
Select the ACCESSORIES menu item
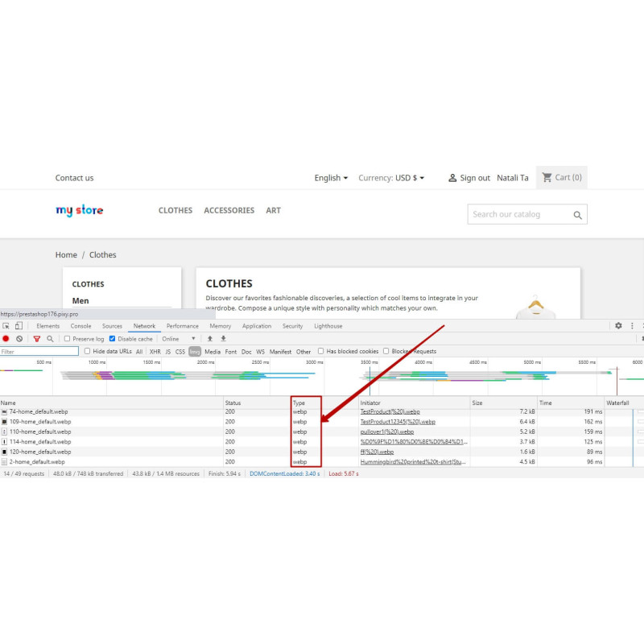tap(229, 210)
